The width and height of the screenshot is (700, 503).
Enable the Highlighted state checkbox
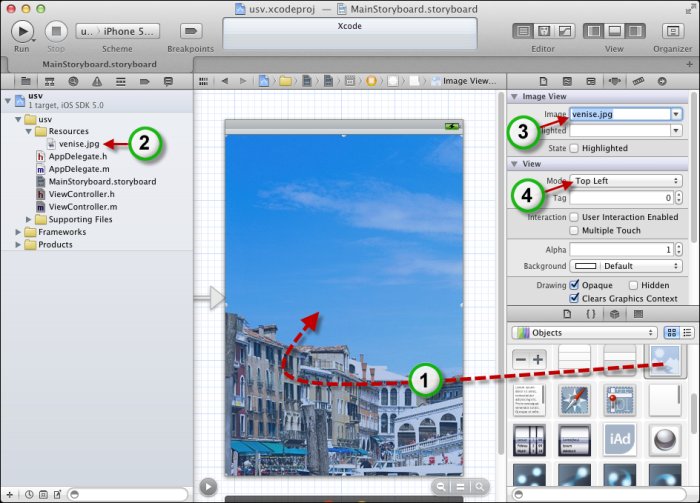coord(574,148)
